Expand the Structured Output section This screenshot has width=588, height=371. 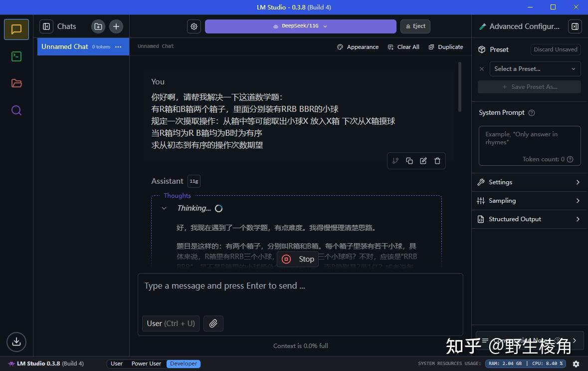coord(529,219)
